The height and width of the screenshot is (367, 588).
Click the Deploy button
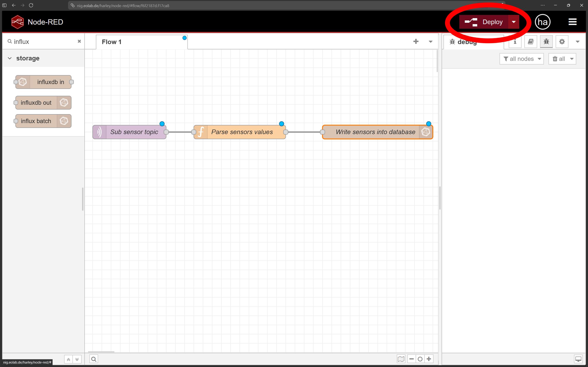pyautogui.click(x=483, y=22)
